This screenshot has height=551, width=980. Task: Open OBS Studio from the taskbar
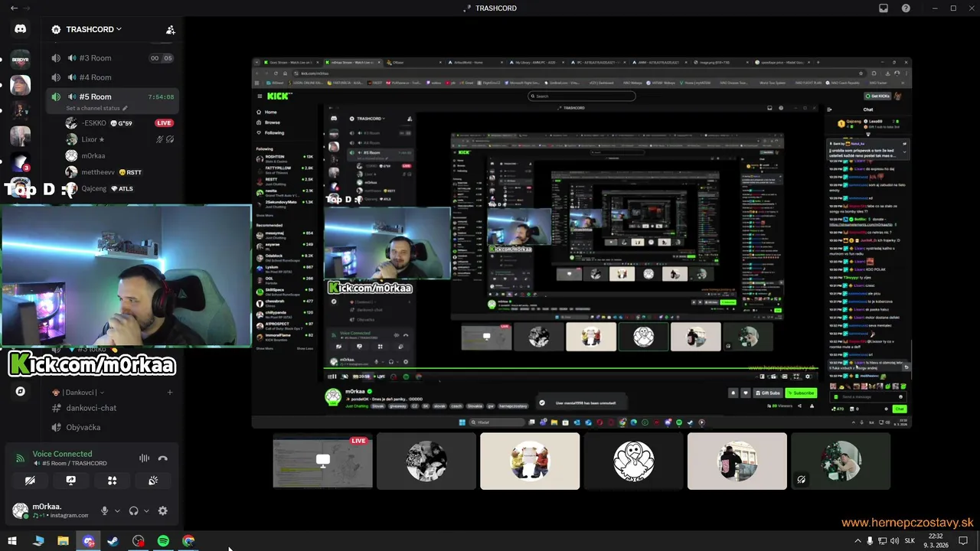[138, 541]
